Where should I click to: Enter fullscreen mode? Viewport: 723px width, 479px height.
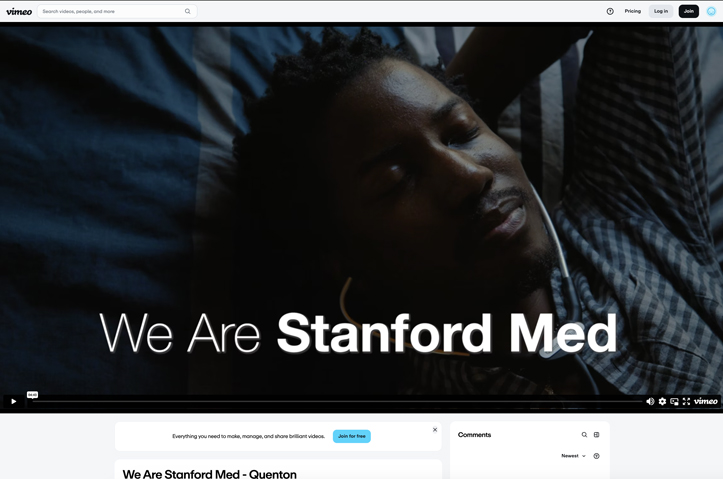pyautogui.click(x=686, y=402)
